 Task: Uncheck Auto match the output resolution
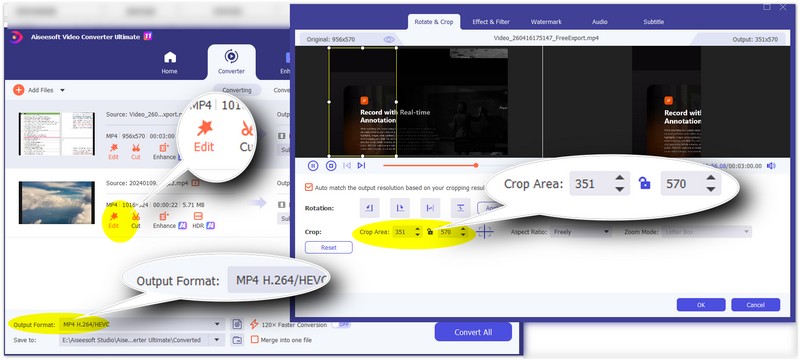[308, 187]
